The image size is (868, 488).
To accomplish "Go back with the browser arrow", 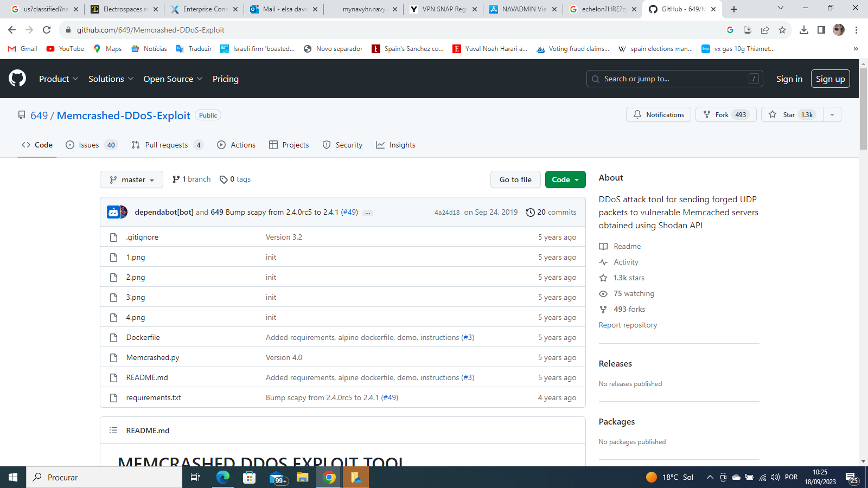I will click(12, 30).
